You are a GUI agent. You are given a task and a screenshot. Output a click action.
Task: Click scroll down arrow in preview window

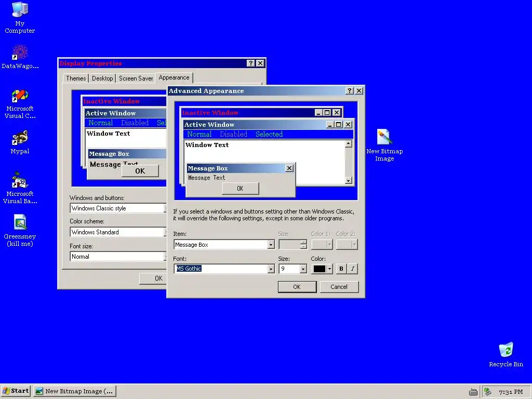tap(349, 180)
